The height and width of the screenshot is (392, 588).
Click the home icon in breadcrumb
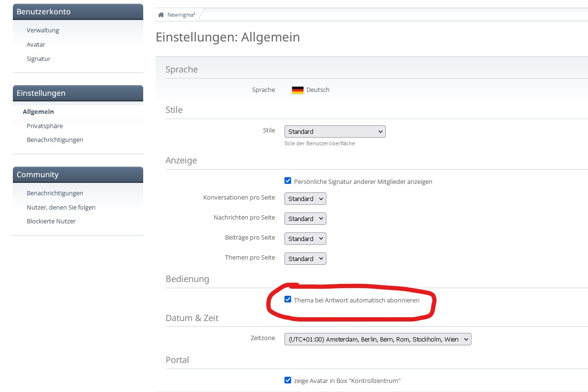(x=161, y=15)
